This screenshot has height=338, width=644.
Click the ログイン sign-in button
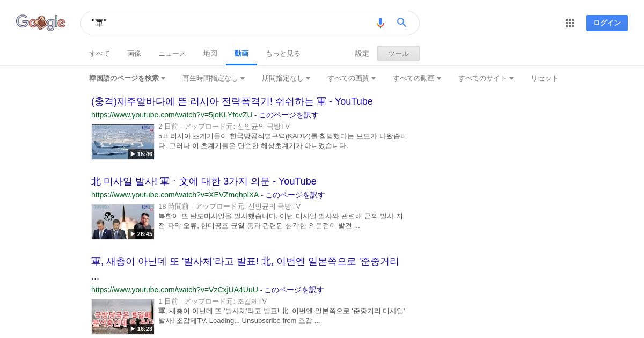(x=607, y=23)
